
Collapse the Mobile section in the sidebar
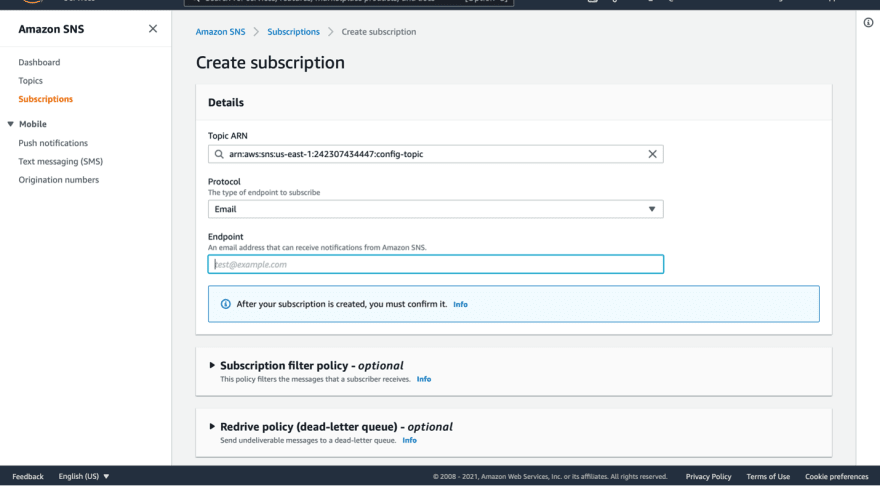[x=10, y=124]
